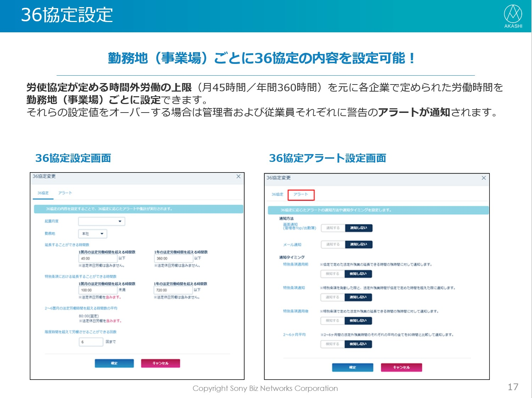Focus the special clause field showing 100:00
532x398 pixels.
(98, 290)
